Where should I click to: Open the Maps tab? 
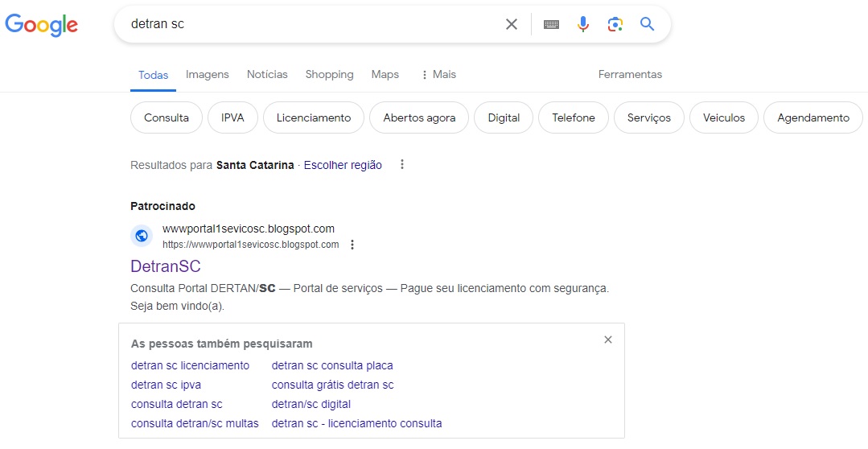point(385,74)
